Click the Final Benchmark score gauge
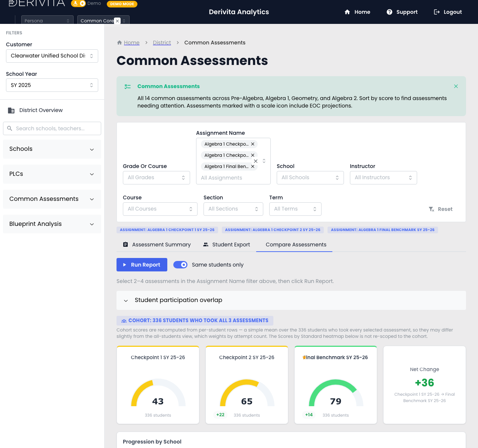The height and width of the screenshot is (448, 478). pos(336,393)
